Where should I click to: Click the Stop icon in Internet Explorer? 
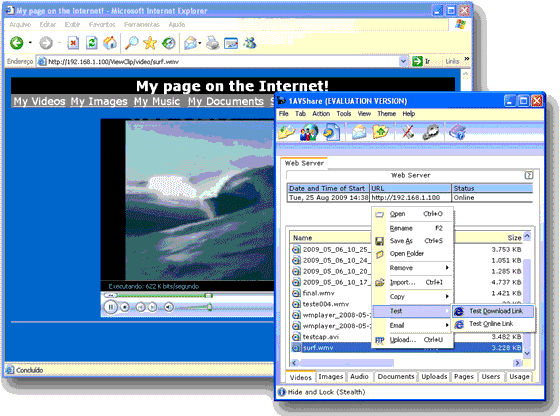click(x=73, y=43)
